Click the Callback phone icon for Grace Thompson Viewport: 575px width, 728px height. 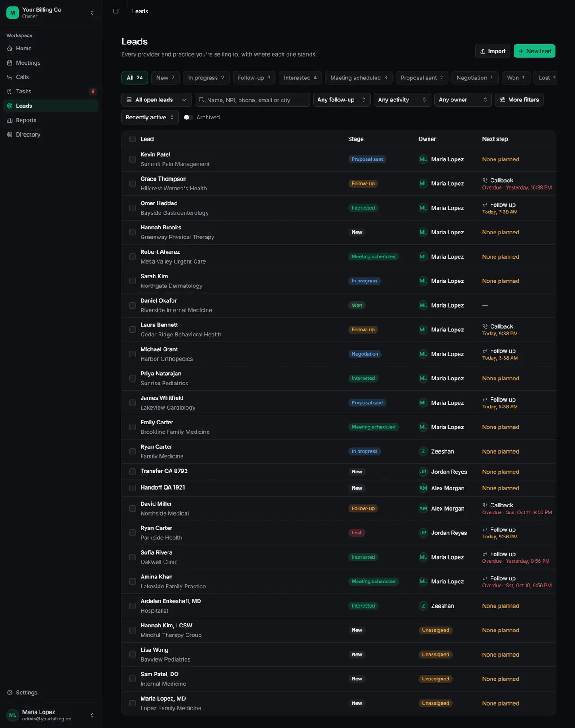[485, 181]
